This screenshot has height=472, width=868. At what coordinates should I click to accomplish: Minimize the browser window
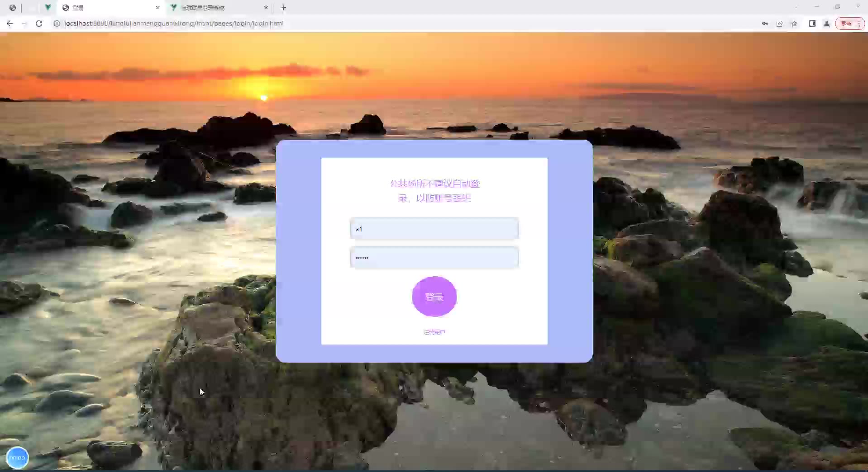coord(817,6)
